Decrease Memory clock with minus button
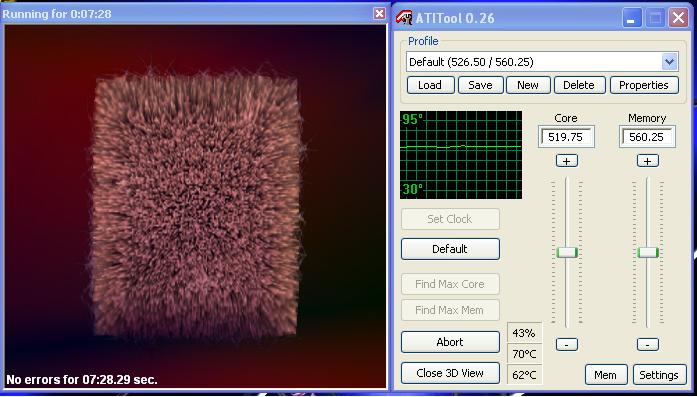Image resolution: width=697 pixels, height=397 pixels. pyautogui.click(x=648, y=345)
